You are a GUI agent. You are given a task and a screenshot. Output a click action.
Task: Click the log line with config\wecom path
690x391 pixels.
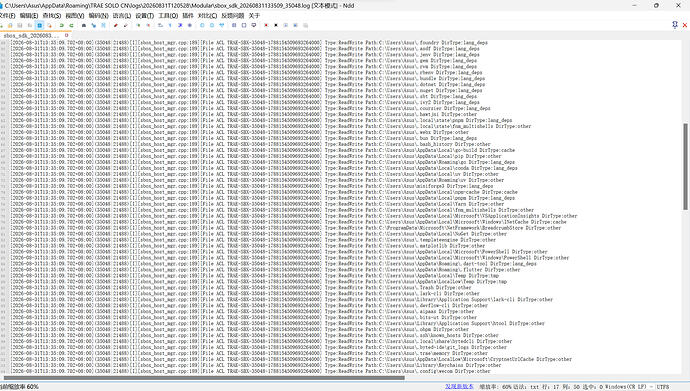[250, 371]
